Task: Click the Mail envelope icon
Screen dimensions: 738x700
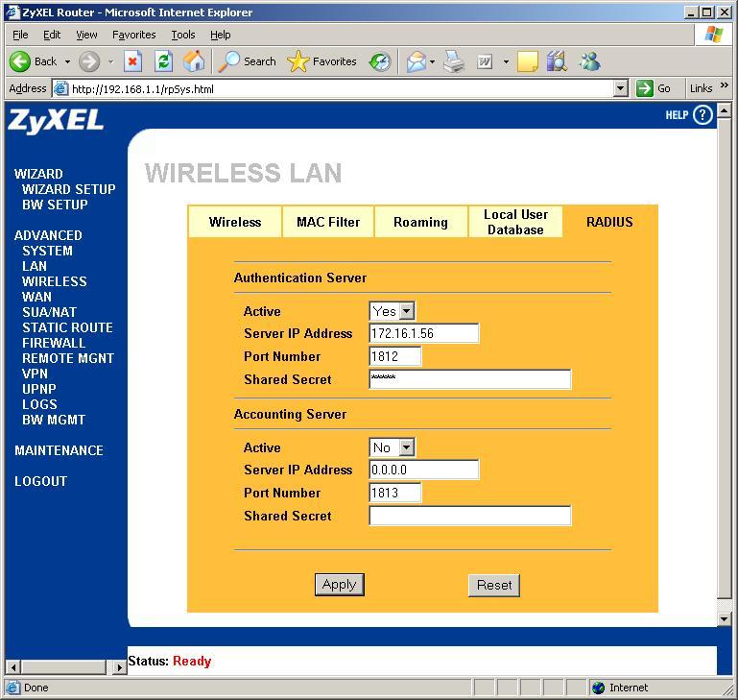Action: 417,61
